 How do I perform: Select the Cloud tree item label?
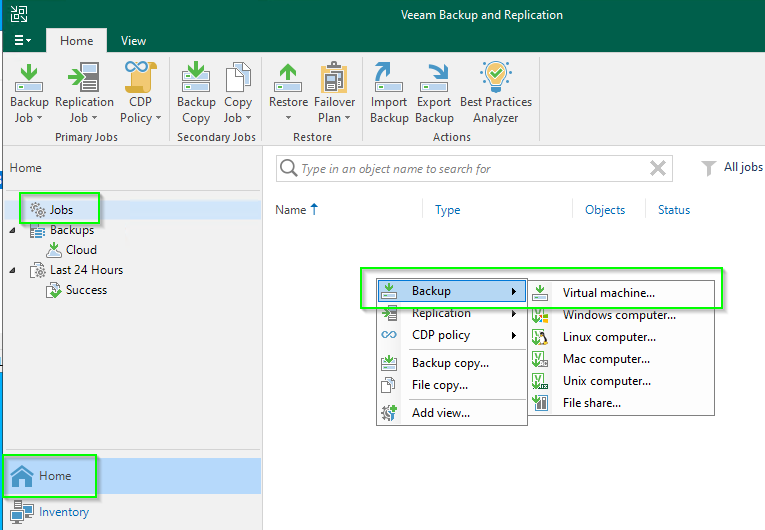click(x=81, y=250)
